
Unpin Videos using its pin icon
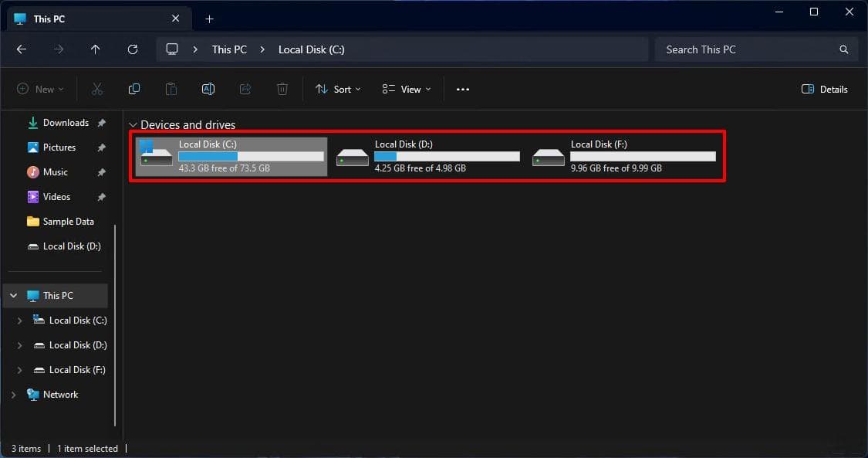(101, 197)
